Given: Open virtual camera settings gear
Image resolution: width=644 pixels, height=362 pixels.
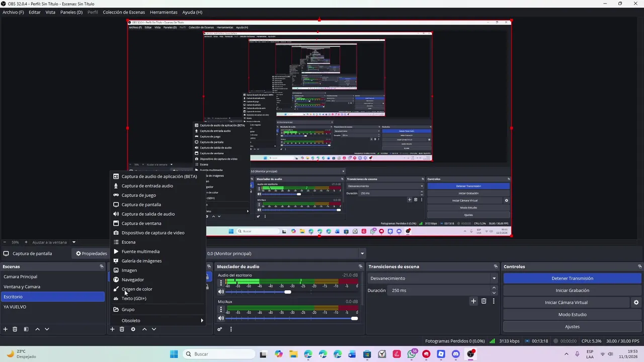Looking at the screenshot, I should point(636,303).
